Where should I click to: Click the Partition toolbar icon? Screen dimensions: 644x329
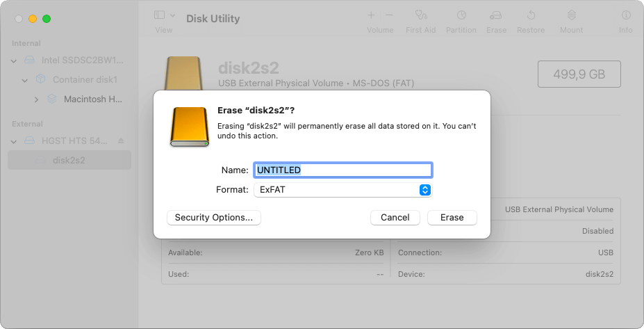tap(461, 15)
